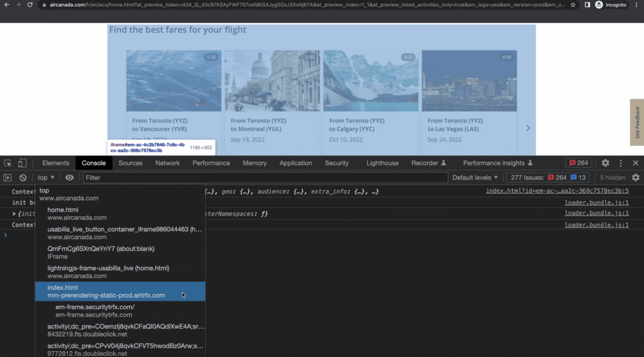The image size is (644, 357).
Task: Select usabilla_live_button_container iframe context
Action: click(120, 233)
